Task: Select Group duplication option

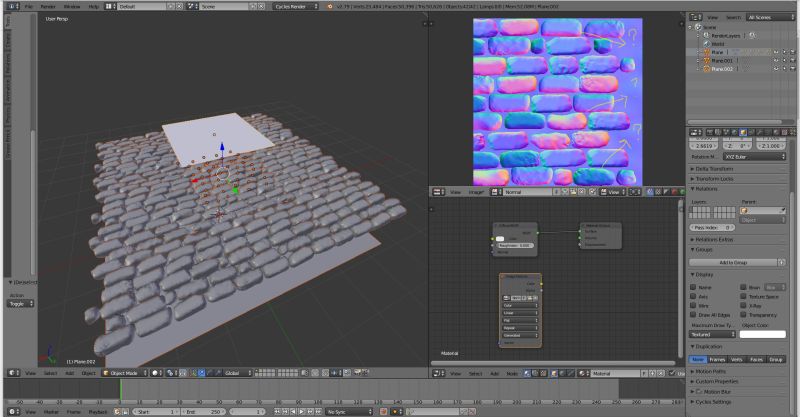Action: [776, 360]
